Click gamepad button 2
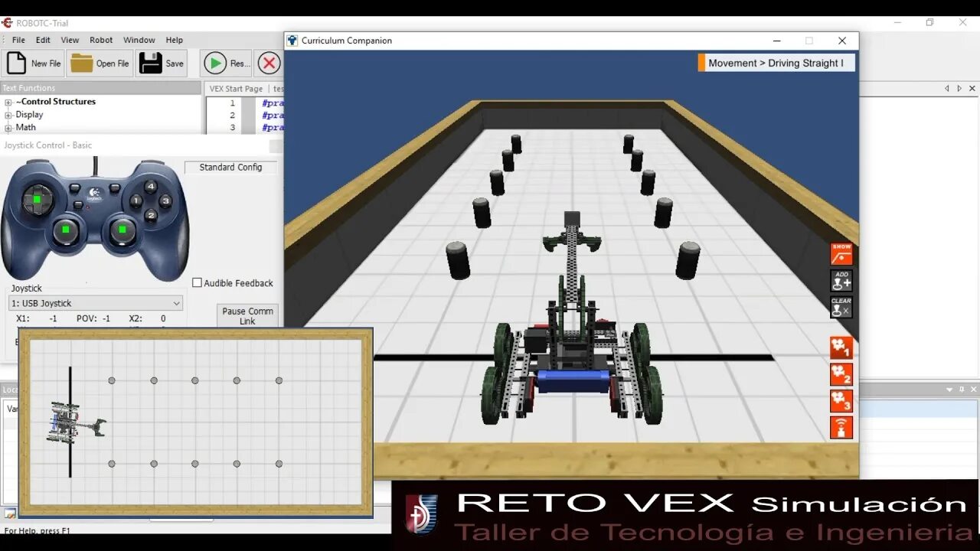The image size is (980, 551). coord(151,215)
